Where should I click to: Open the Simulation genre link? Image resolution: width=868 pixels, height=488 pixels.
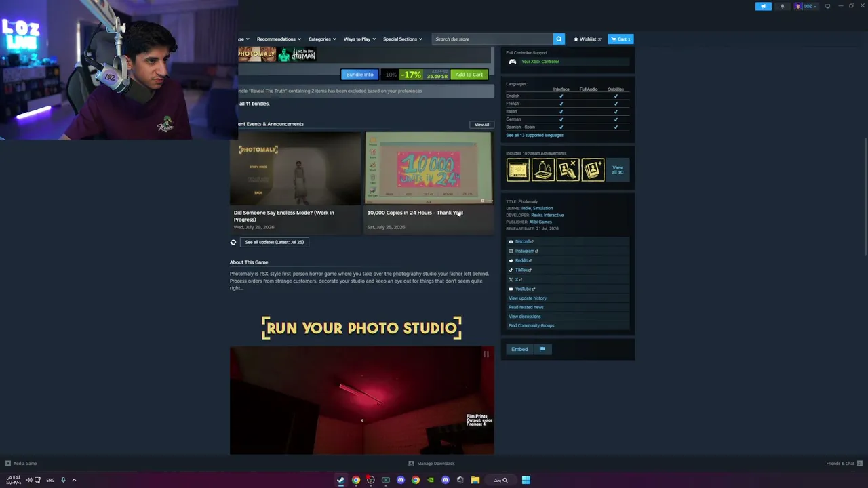pos(543,208)
